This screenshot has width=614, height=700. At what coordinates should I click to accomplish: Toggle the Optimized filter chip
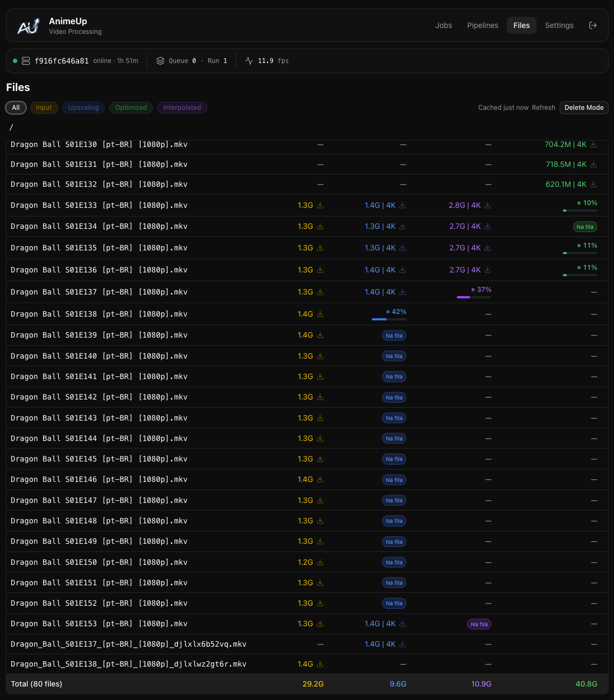click(131, 108)
